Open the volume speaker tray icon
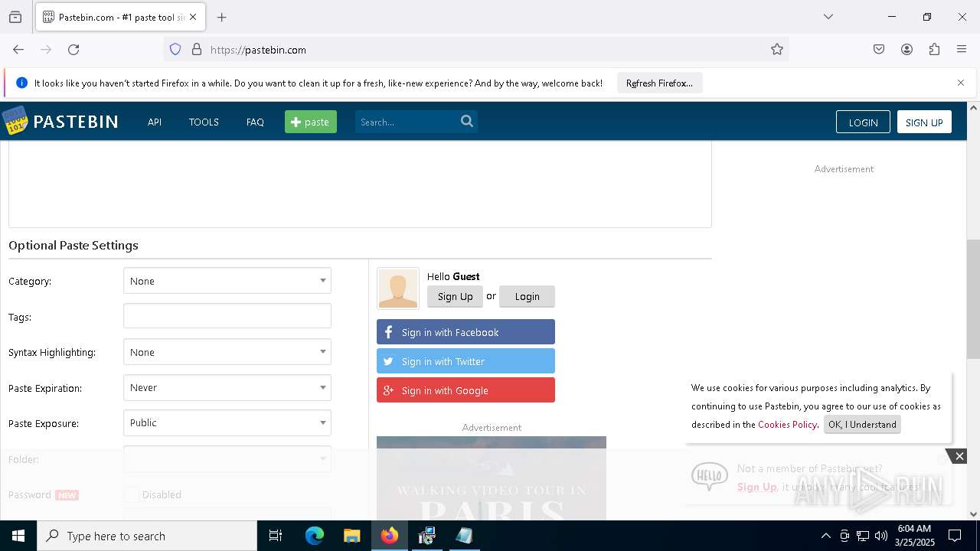The height and width of the screenshot is (551, 980). coord(881,536)
